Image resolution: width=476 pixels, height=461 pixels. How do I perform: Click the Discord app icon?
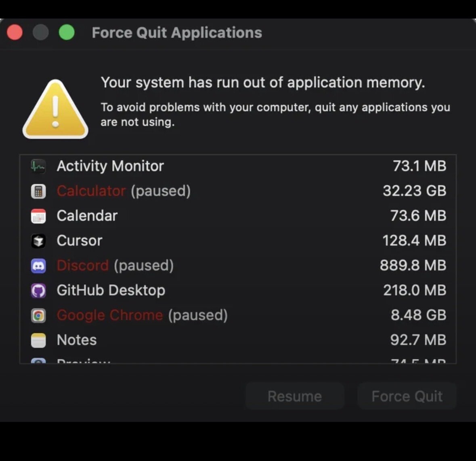(38, 266)
